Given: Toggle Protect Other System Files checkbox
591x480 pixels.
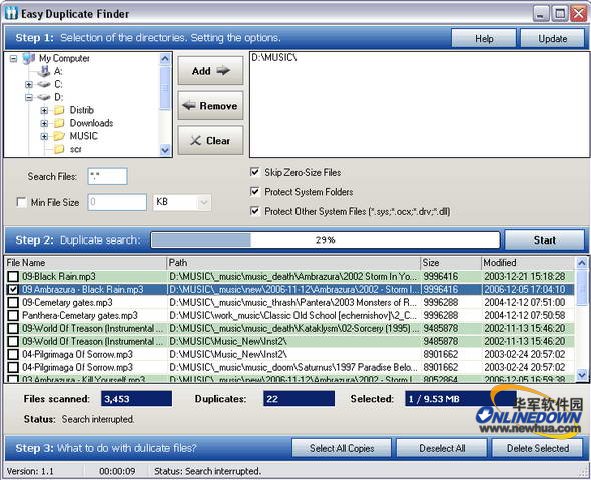Looking at the screenshot, I should point(255,211).
